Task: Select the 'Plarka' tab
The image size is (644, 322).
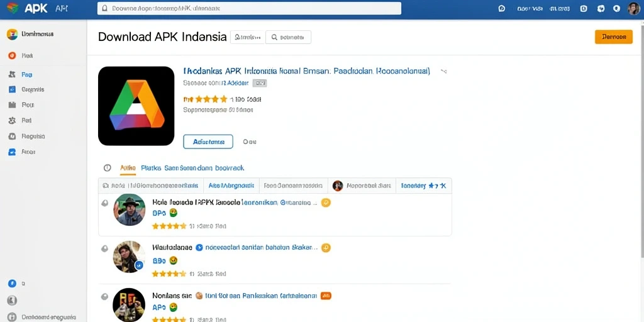Action: pos(151,168)
